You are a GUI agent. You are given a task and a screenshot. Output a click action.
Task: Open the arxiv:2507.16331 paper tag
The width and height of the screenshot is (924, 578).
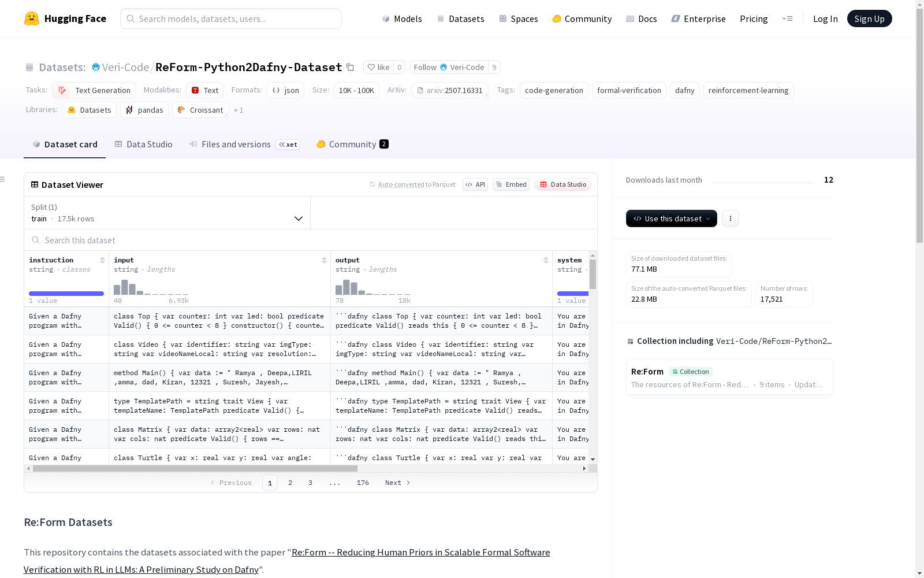click(450, 90)
